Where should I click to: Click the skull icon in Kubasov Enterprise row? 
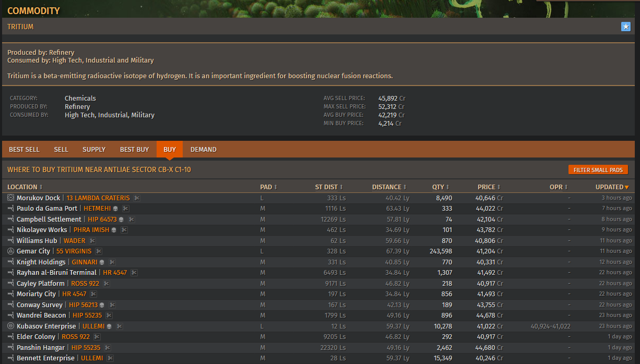point(109,326)
